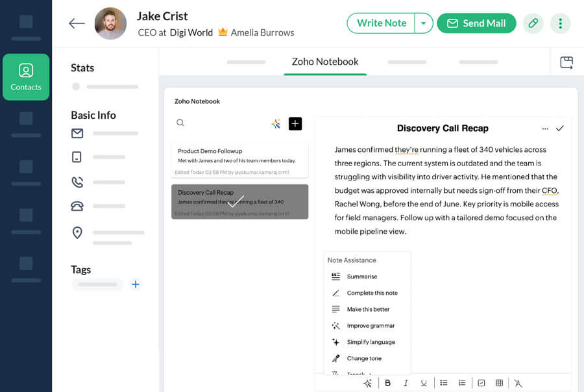Click the Send Mail button
Image resolution: width=584 pixels, height=392 pixels.
click(476, 23)
